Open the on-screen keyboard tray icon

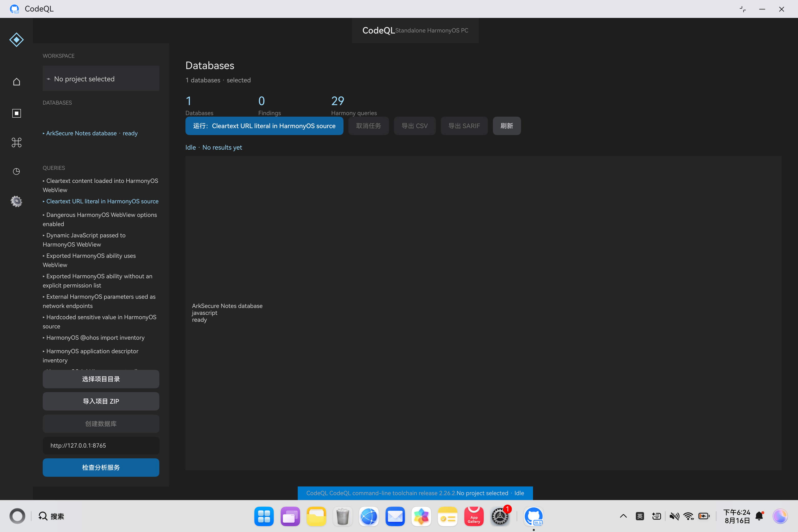(x=656, y=516)
